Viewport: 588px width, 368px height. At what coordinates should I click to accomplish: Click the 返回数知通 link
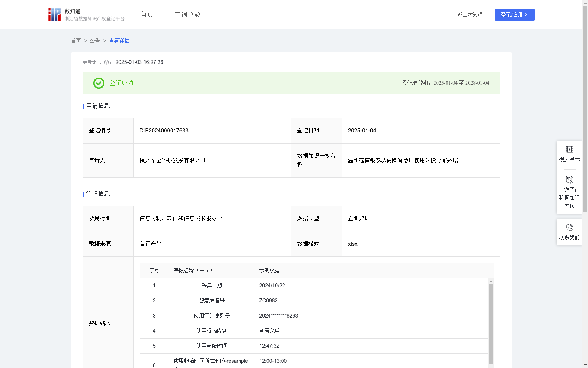pyautogui.click(x=470, y=15)
